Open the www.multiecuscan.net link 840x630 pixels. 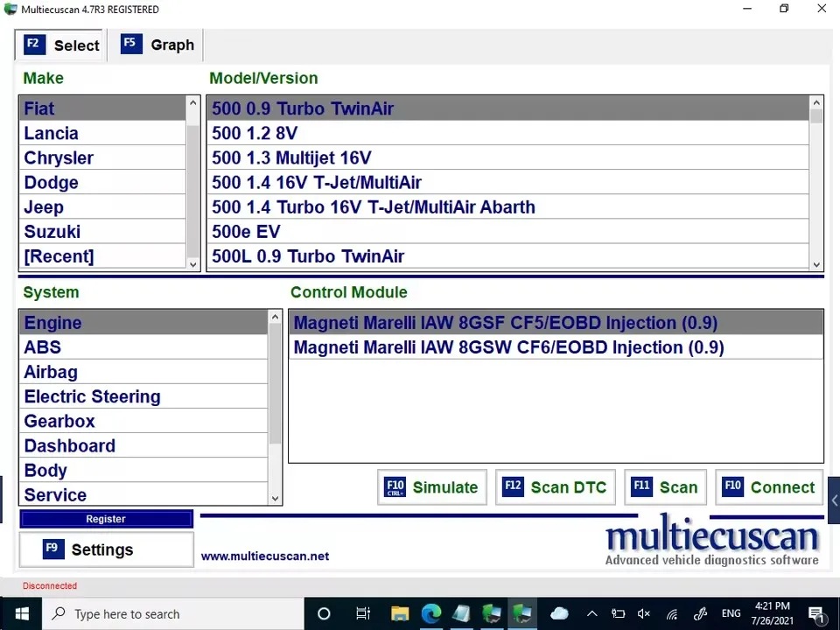(264, 556)
